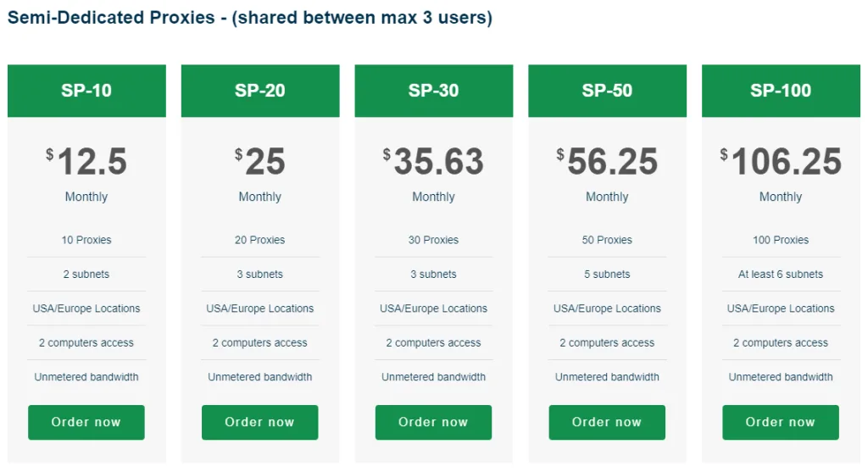Select the SP-20 green plan header
This screenshot has width=868, height=472.
(260, 91)
